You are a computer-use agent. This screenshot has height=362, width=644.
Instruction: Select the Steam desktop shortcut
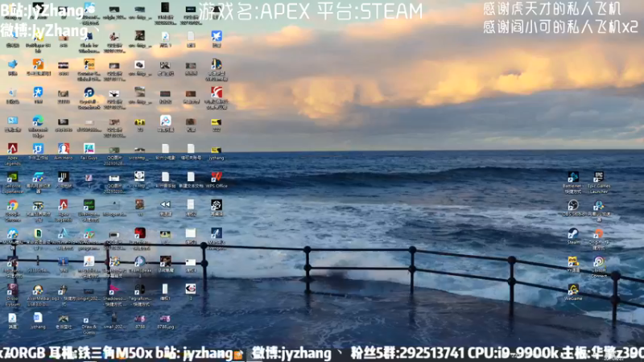573,234
